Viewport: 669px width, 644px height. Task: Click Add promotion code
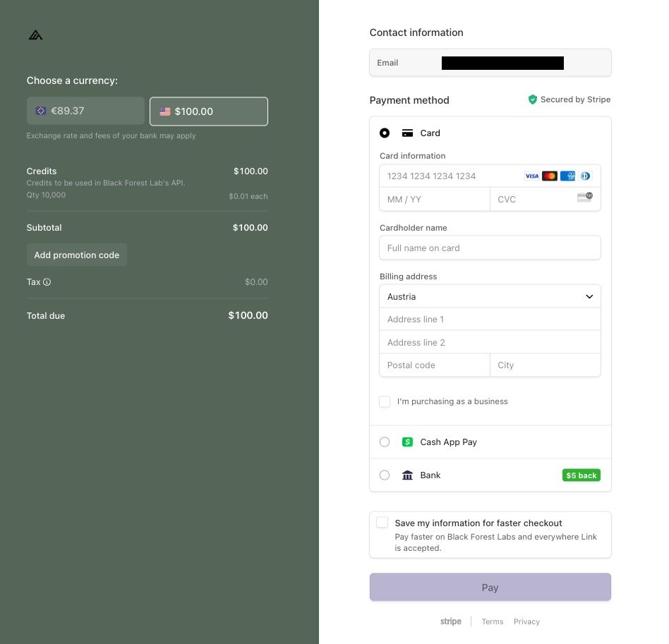pos(77,255)
